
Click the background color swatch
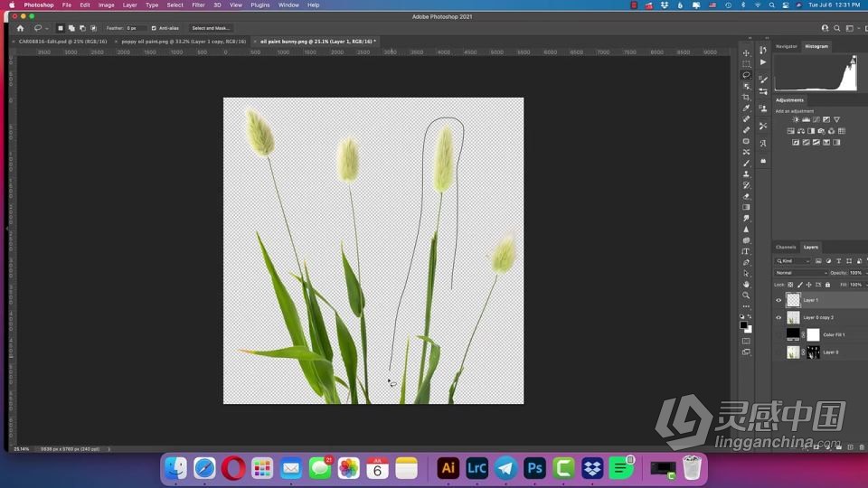[x=750, y=330]
